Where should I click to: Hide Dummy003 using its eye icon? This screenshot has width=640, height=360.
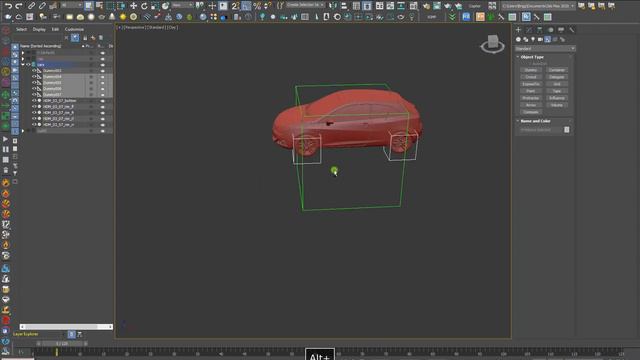click(x=34, y=71)
